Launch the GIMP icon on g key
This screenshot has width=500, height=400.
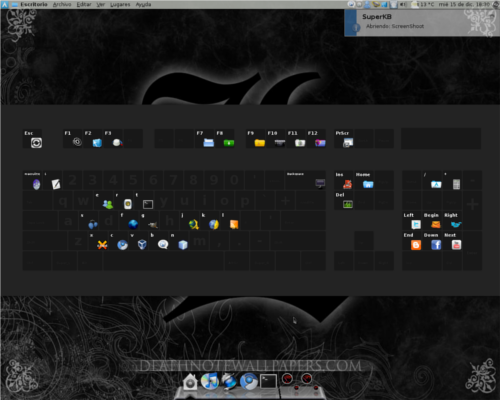tap(153, 225)
